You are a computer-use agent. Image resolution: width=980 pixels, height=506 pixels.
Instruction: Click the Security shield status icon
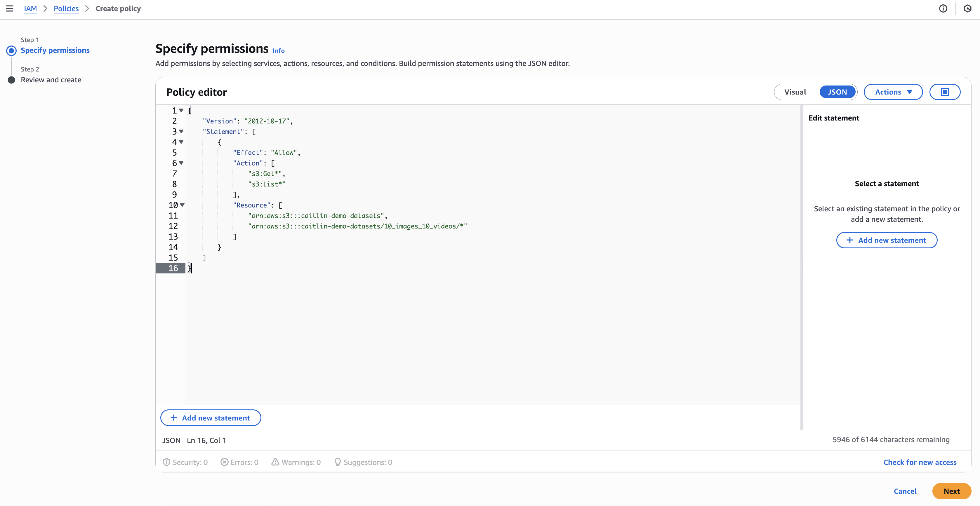[x=166, y=462]
